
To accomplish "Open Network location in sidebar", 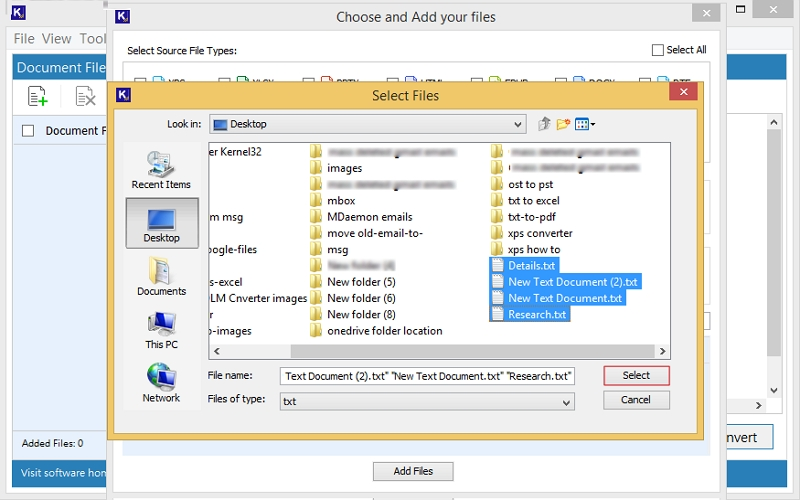I will [161, 383].
